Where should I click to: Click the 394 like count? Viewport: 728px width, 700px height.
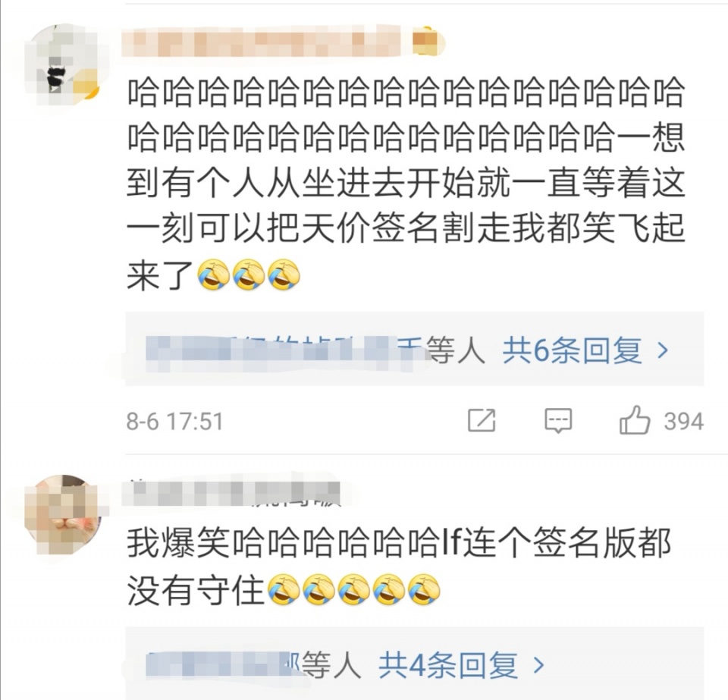point(683,422)
